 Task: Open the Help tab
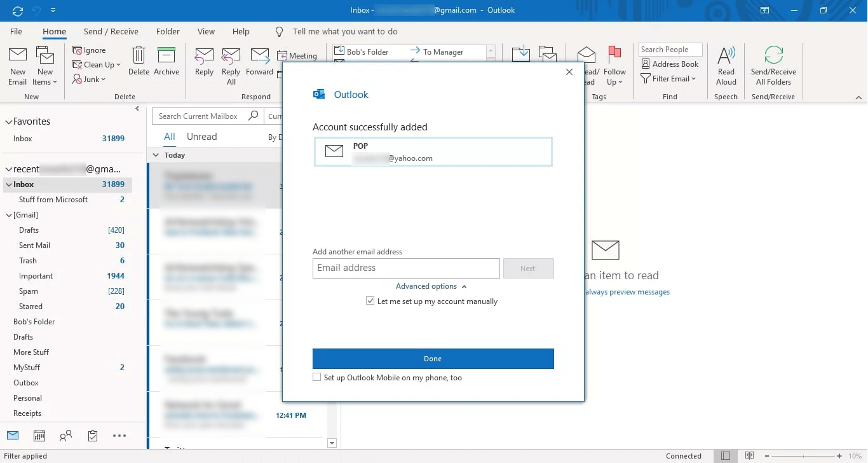241,31
